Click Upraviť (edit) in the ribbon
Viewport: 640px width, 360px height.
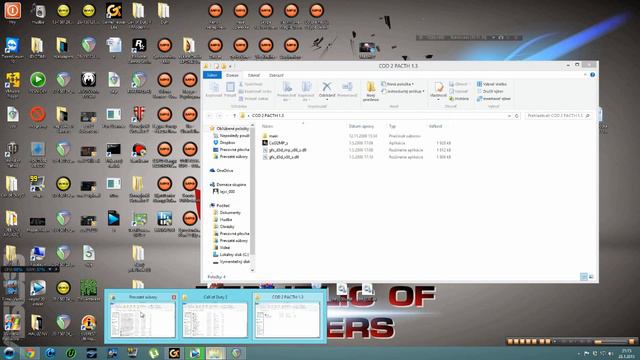tap(458, 91)
